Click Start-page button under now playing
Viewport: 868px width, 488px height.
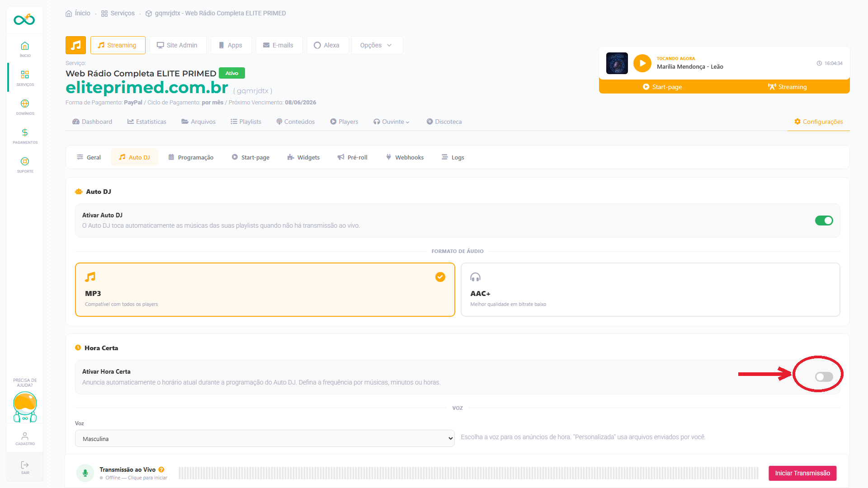click(x=662, y=87)
